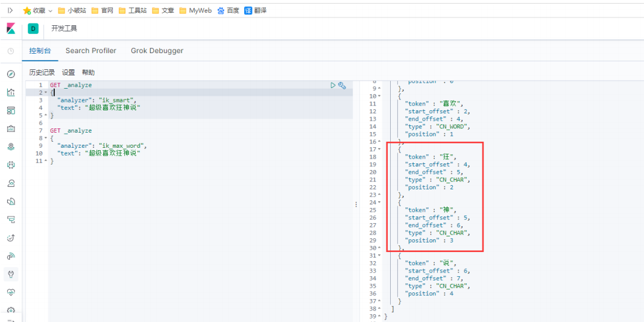The height and width of the screenshot is (322, 644).
Task: Switch to the Grok Debugger tab
Action: (x=157, y=51)
